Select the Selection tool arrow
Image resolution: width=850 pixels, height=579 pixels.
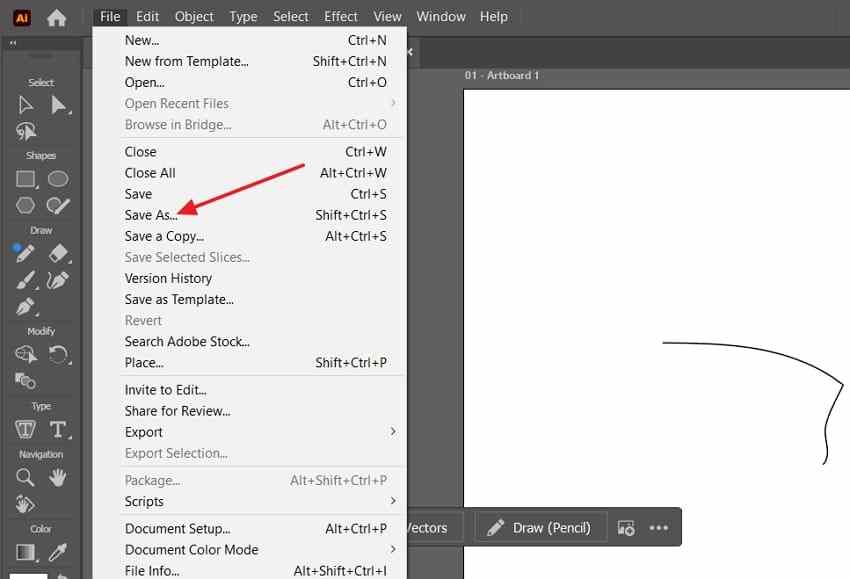25,105
